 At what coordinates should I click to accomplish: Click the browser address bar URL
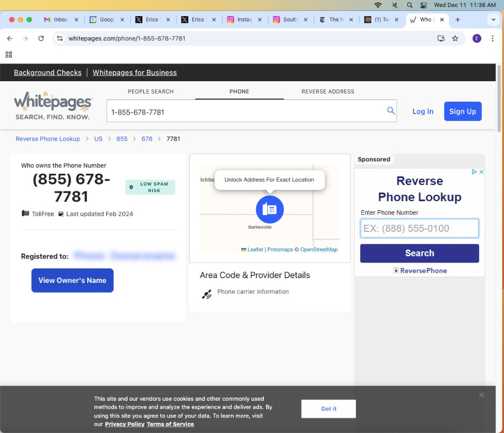(x=127, y=39)
